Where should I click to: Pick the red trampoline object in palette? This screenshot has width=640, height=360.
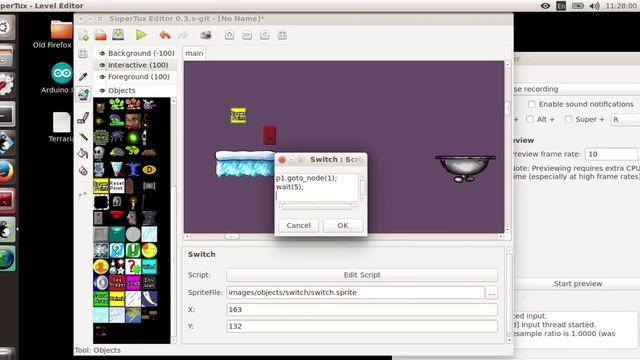(x=117, y=215)
